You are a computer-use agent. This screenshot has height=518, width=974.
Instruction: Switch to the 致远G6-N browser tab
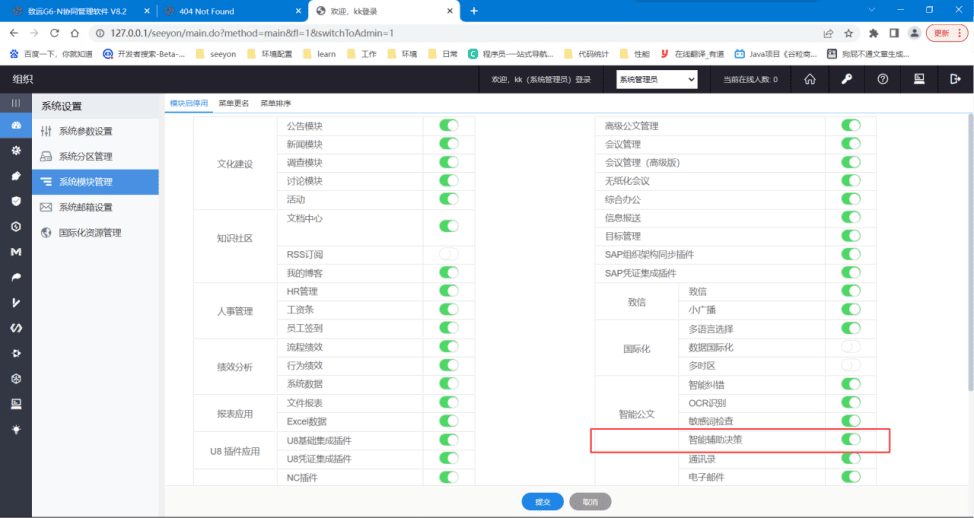tap(81, 11)
